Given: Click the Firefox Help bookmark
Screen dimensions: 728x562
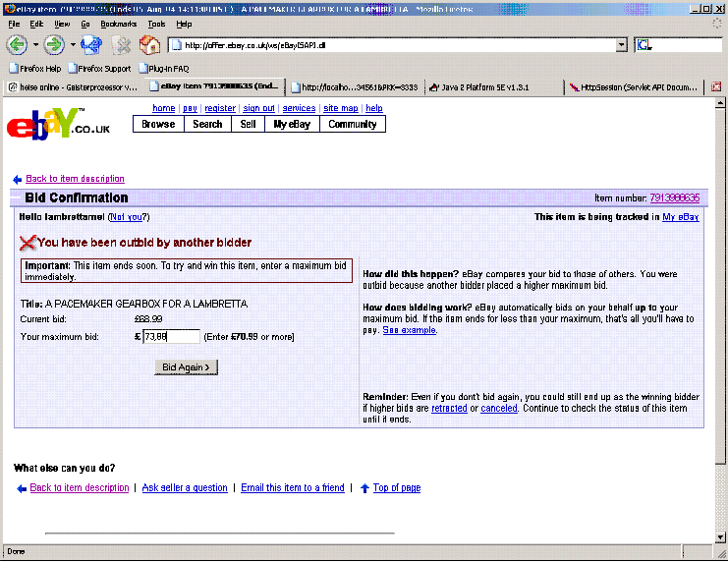Looking at the screenshot, I should 35,69.
